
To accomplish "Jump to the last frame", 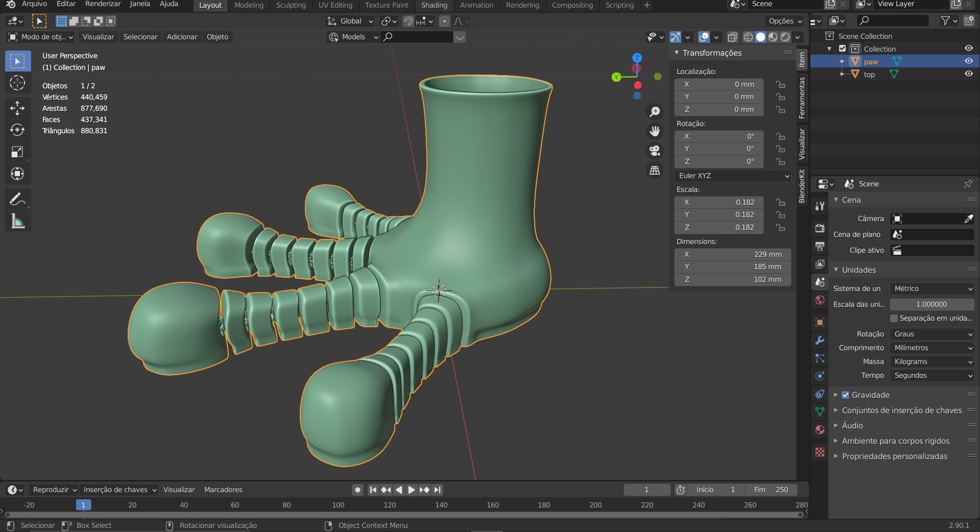I will coord(437,490).
